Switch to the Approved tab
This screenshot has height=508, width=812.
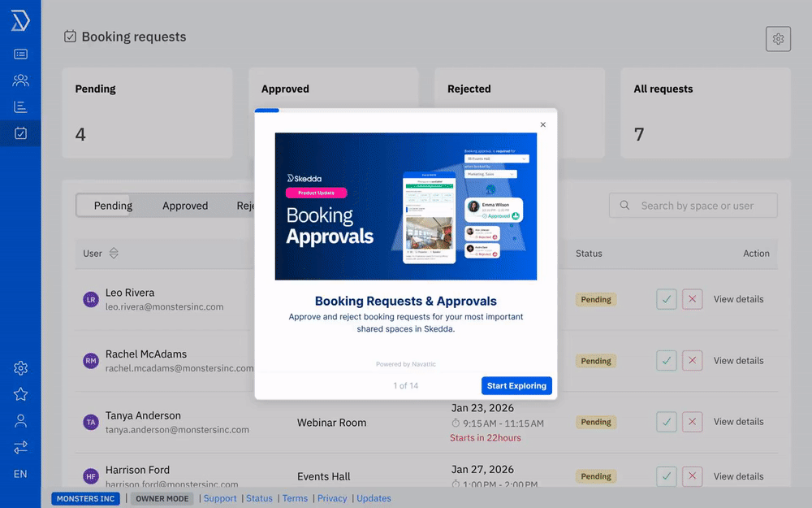tap(185, 206)
